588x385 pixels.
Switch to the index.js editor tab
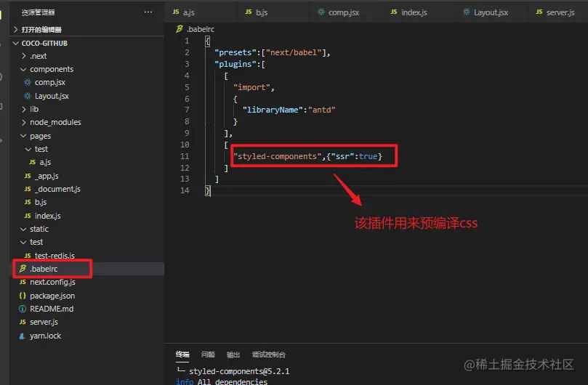point(419,12)
